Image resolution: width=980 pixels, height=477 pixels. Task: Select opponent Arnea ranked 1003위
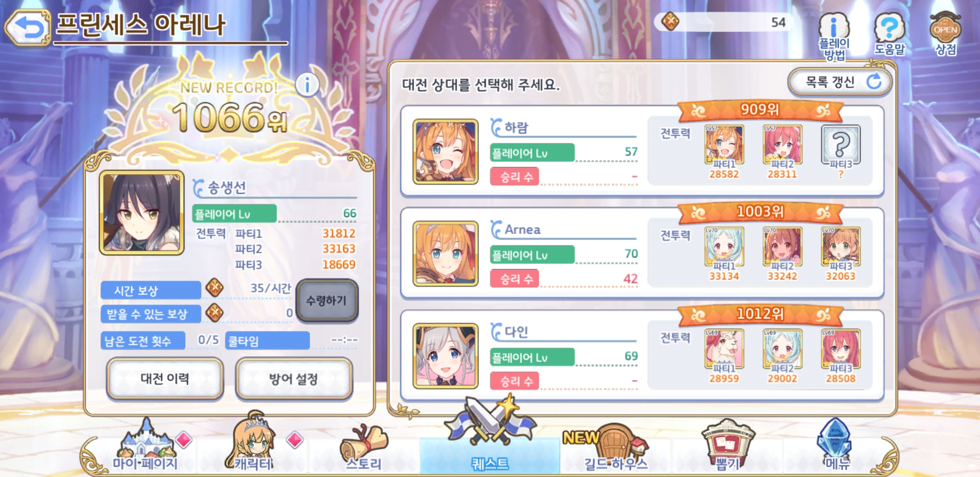(642, 253)
